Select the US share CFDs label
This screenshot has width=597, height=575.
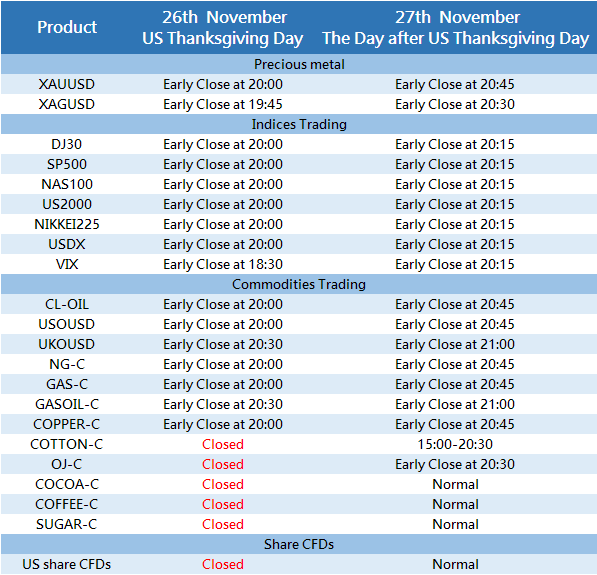click(x=67, y=564)
